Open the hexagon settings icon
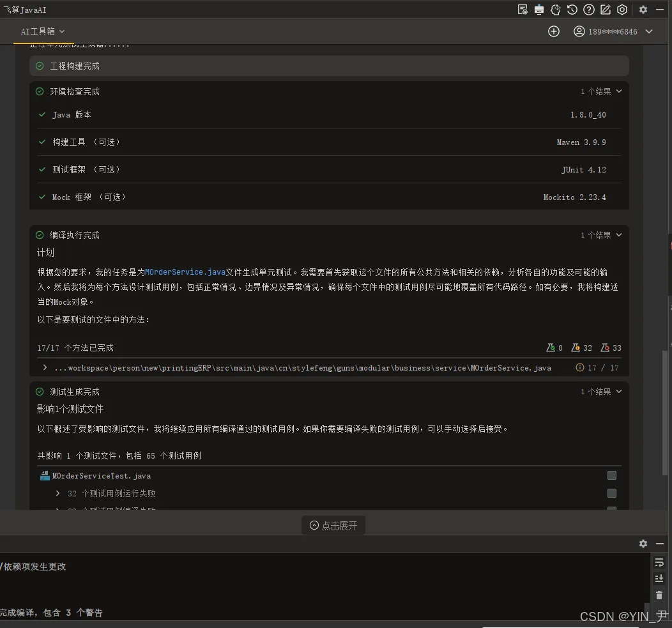This screenshot has height=628, width=672. 622,10
